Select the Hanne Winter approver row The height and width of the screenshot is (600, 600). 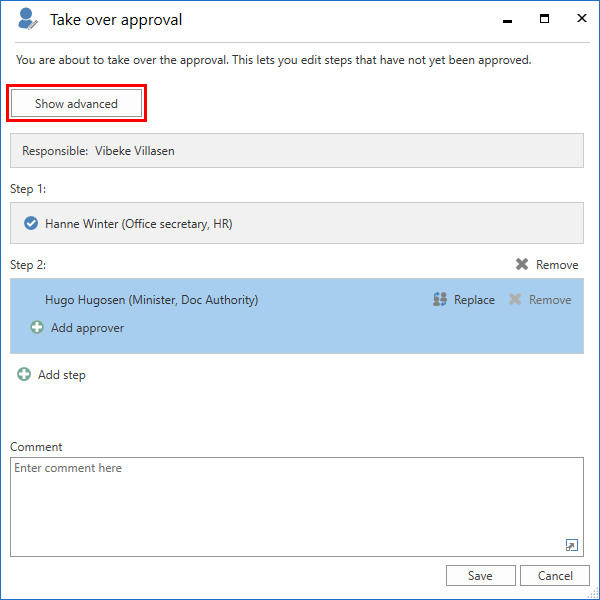pyautogui.click(x=297, y=223)
